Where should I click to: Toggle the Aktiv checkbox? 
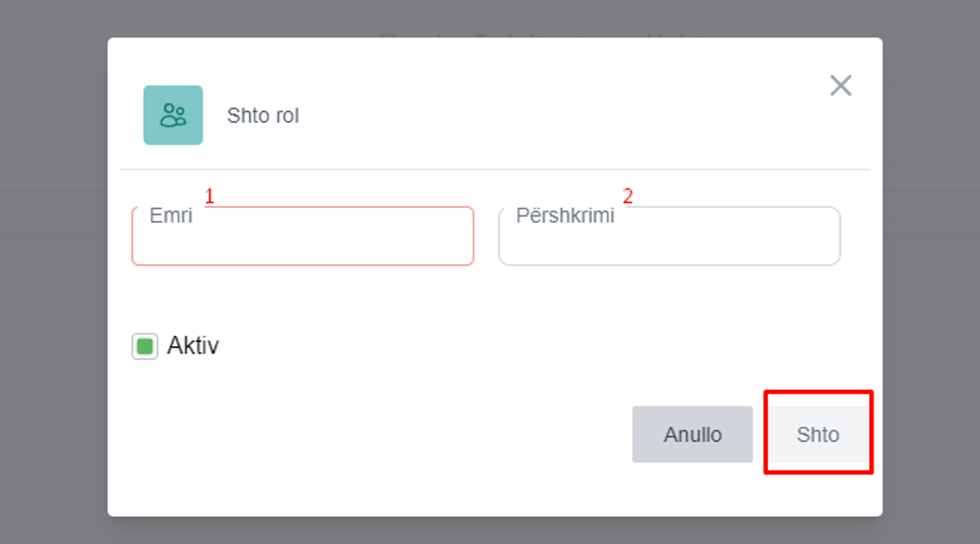[145, 346]
